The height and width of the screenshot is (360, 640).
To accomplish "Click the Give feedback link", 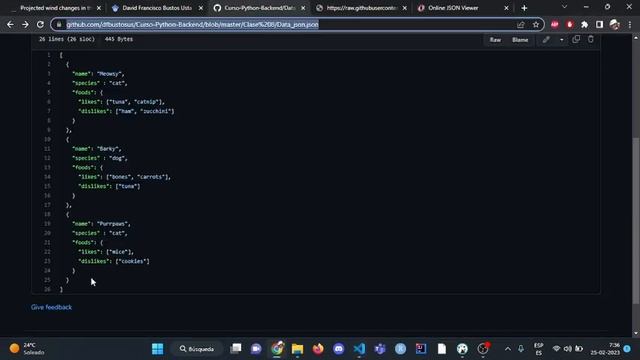I will 51,307.
